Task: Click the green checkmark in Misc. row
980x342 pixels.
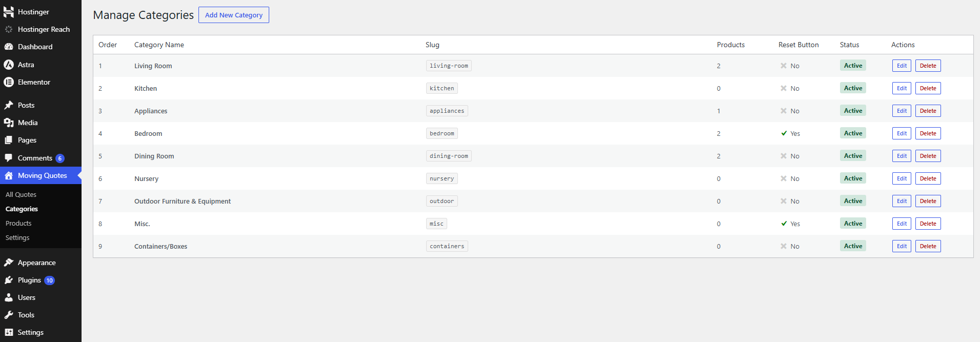Action: coord(784,224)
